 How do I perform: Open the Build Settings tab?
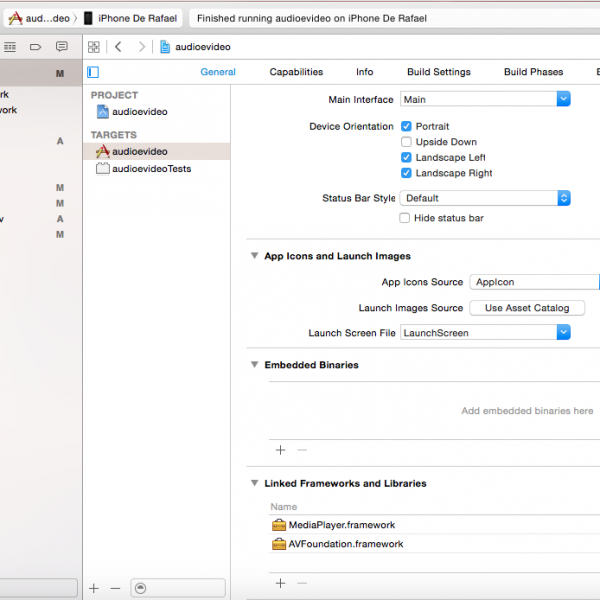point(439,72)
